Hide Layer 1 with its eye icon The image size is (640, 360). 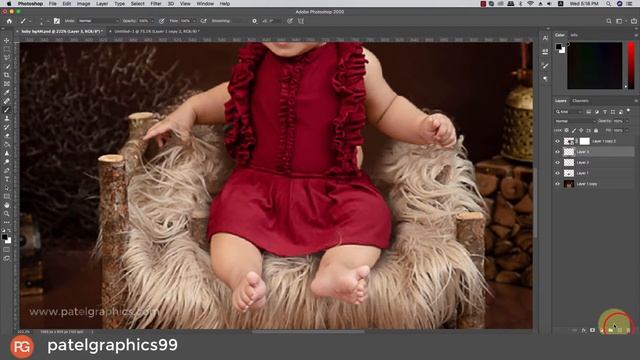tap(558, 173)
